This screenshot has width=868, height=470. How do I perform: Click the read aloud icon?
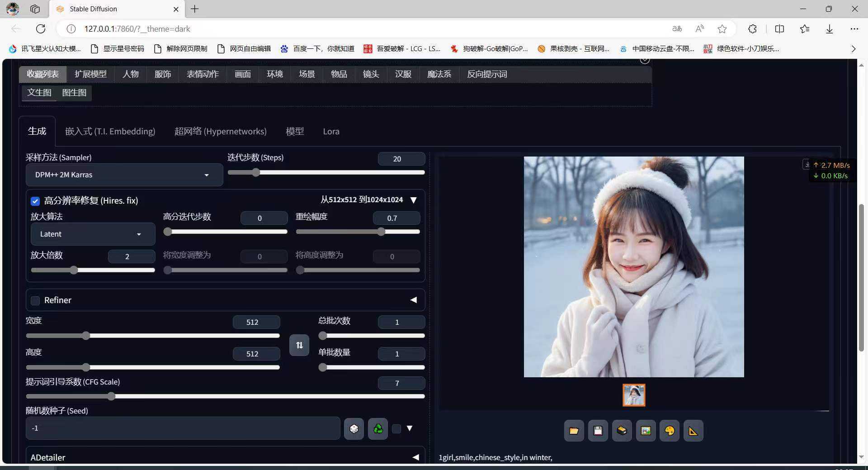pyautogui.click(x=700, y=29)
